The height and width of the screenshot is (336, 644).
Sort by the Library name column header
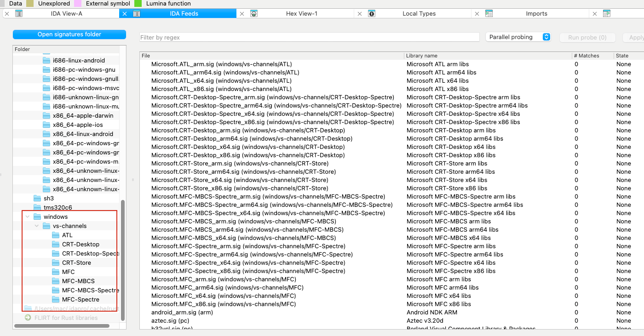(x=488, y=56)
